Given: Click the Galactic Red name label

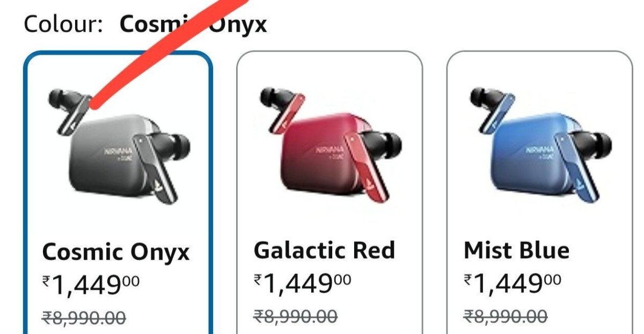Looking at the screenshot, I should 324,250.
